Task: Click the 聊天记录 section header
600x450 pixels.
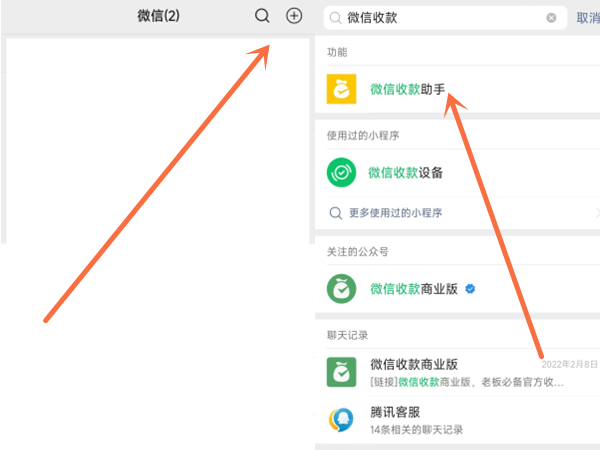Action: (347, 335)
